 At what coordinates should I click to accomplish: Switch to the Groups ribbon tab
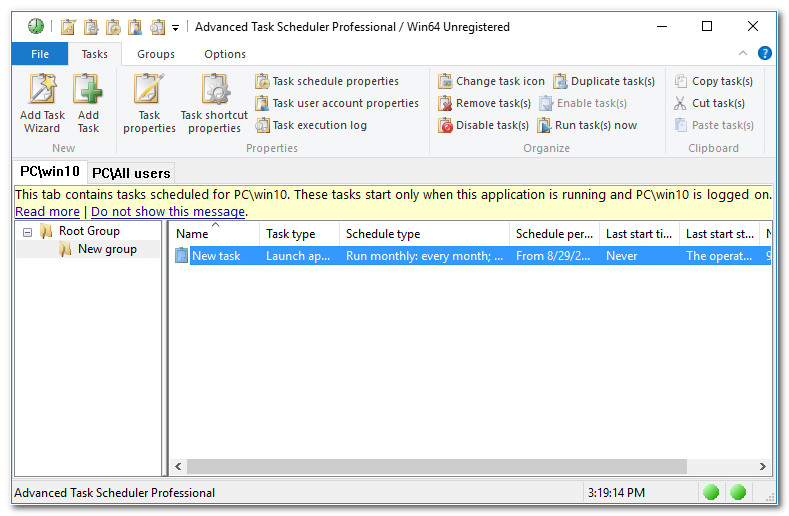click(x=156, y=54)
